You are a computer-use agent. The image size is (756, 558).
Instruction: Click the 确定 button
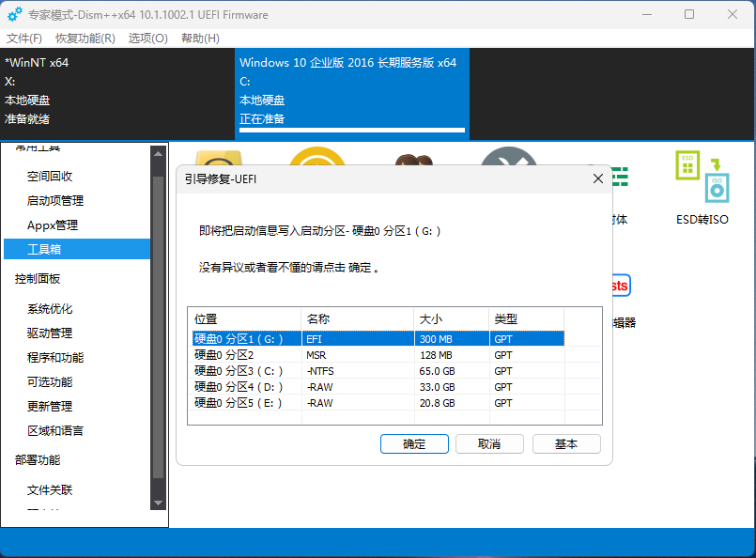pos(414,443)
